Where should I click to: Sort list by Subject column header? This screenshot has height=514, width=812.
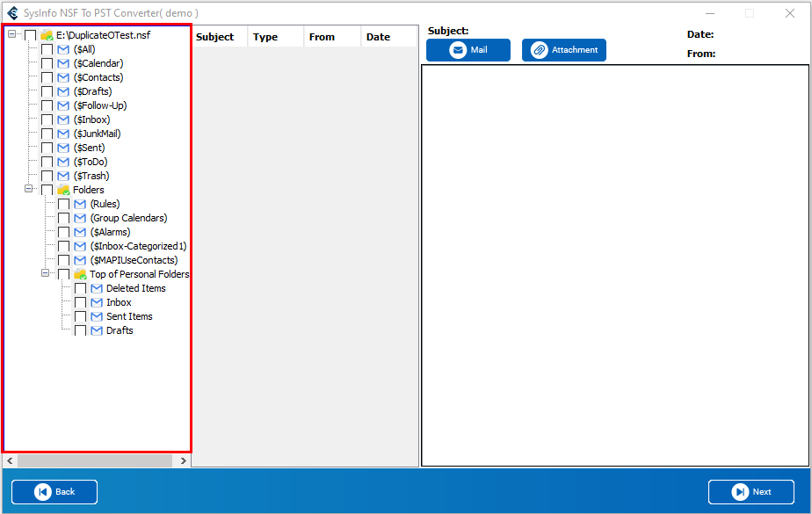coord(220,37)
